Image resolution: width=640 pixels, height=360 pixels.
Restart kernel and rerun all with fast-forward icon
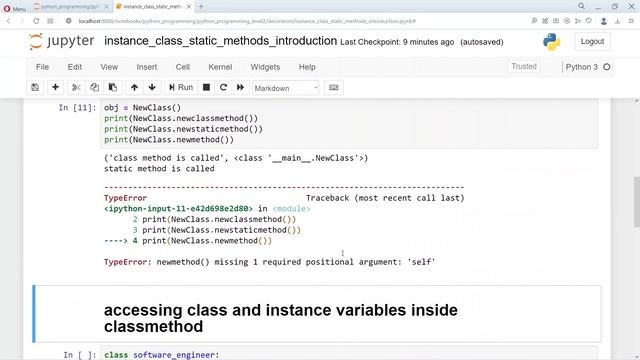(x=240, y=87)
